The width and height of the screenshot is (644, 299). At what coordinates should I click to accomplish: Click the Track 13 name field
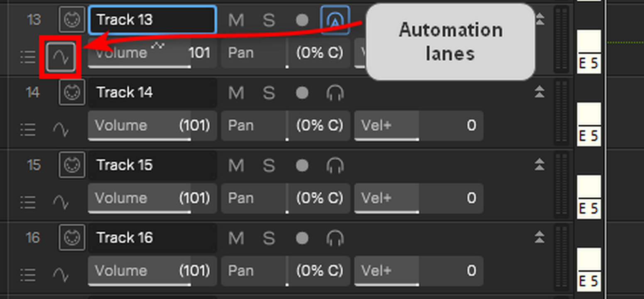coord(152,20)
